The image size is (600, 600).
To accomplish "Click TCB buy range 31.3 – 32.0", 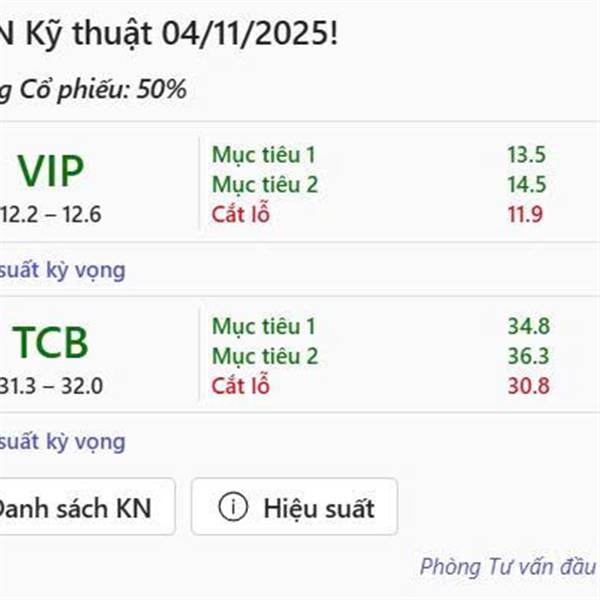I will coord(51,386).
